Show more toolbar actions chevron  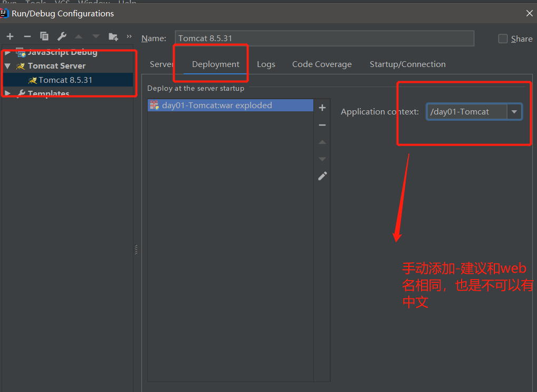[x=129, y=36]
